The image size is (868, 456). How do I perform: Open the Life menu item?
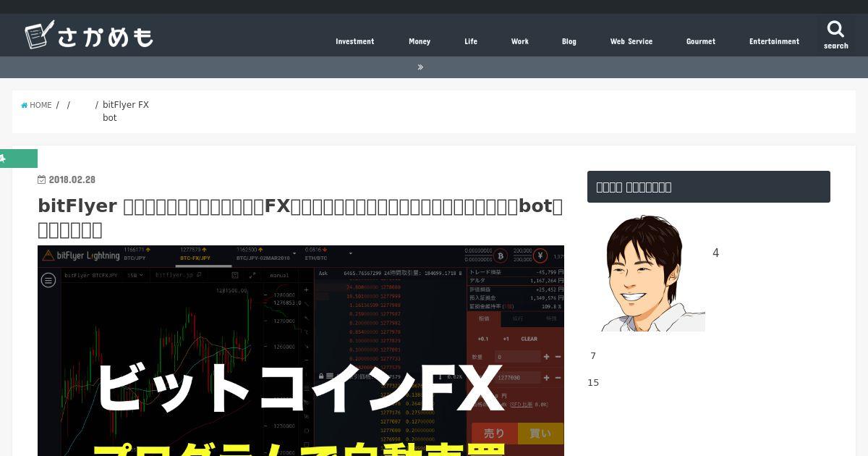471,41
